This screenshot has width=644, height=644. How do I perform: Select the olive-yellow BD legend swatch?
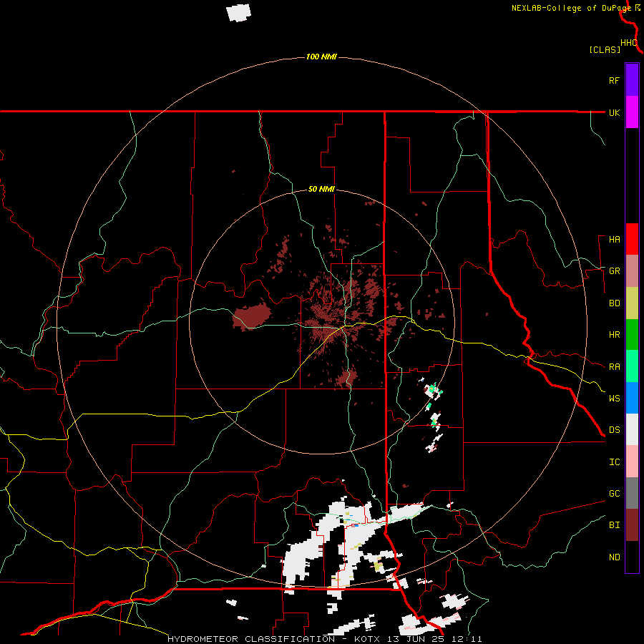tap(632, 303)
